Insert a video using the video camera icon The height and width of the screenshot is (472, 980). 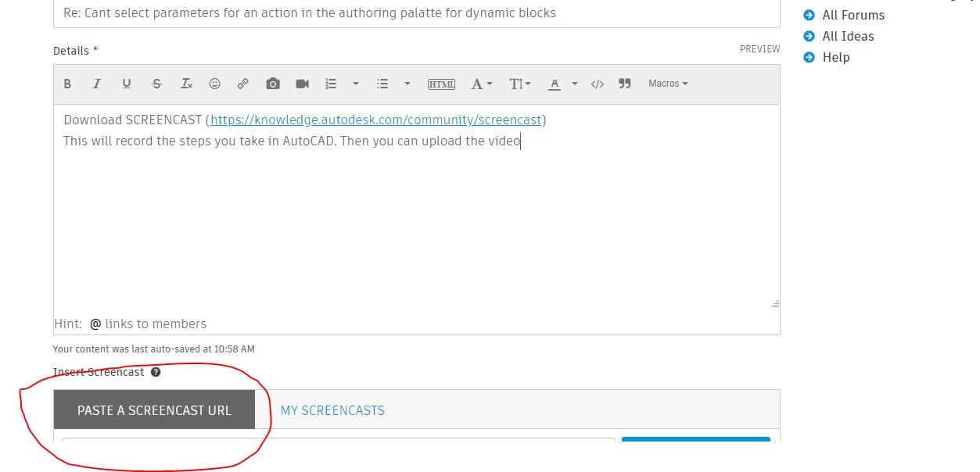[x=302, y=84]
